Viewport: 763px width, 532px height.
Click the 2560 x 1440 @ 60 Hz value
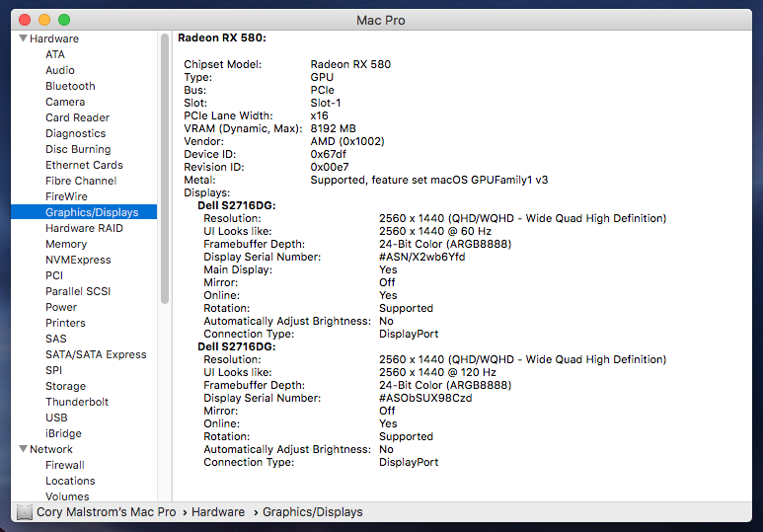[435, 231]
